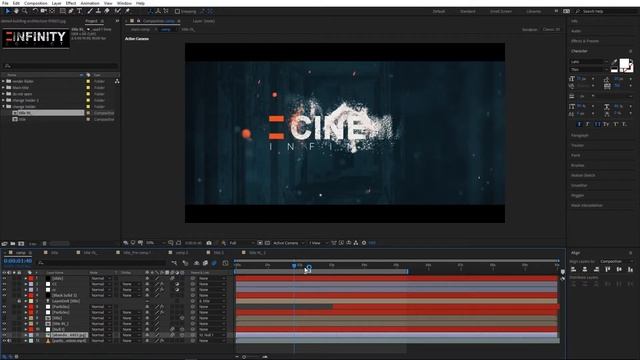Open the Window menu
Viewport: 640px width, 360px height.
[124, 3]
